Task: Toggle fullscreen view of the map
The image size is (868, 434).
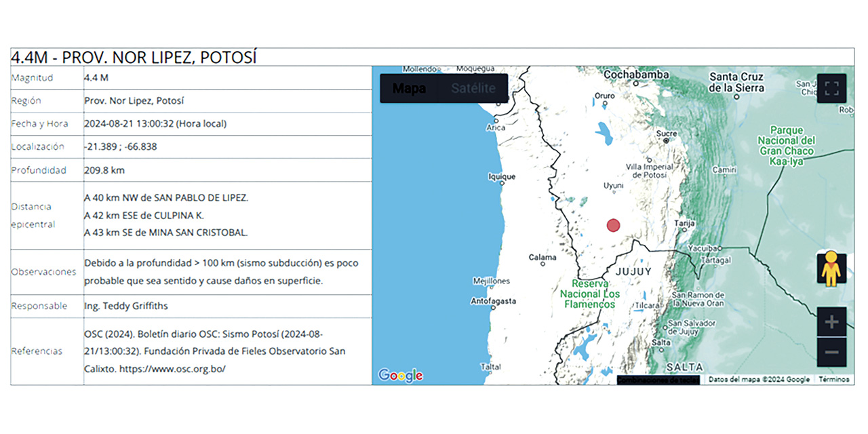Action: click(831, 88)
